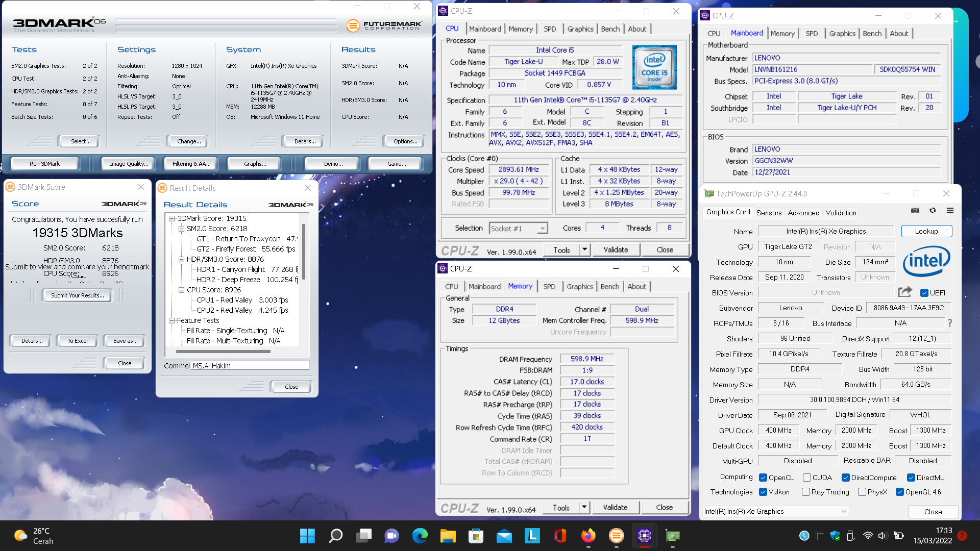Switch to CPU-Z taskbar icon
This screenshot has width=980, height=551.
pyautogui.click(x=645, y=536)
